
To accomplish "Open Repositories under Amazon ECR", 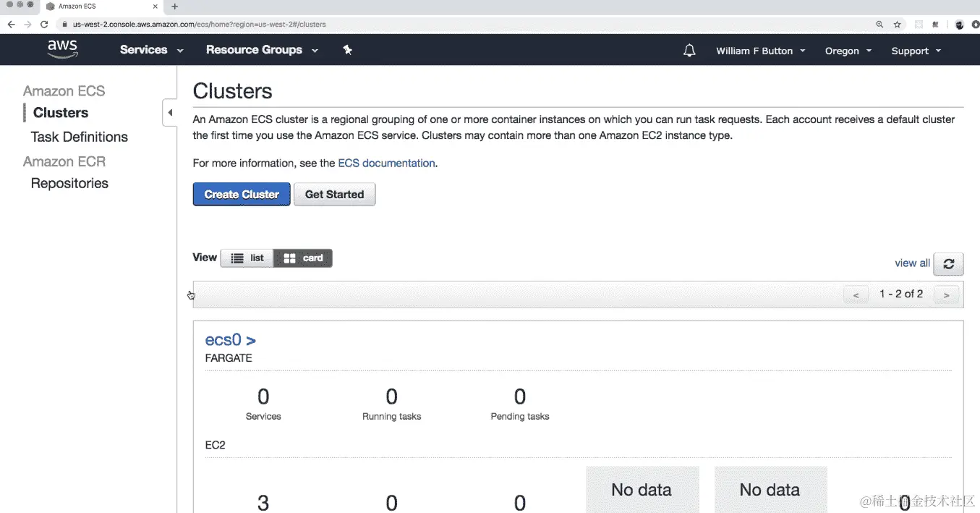I will (x=69, y=183).
